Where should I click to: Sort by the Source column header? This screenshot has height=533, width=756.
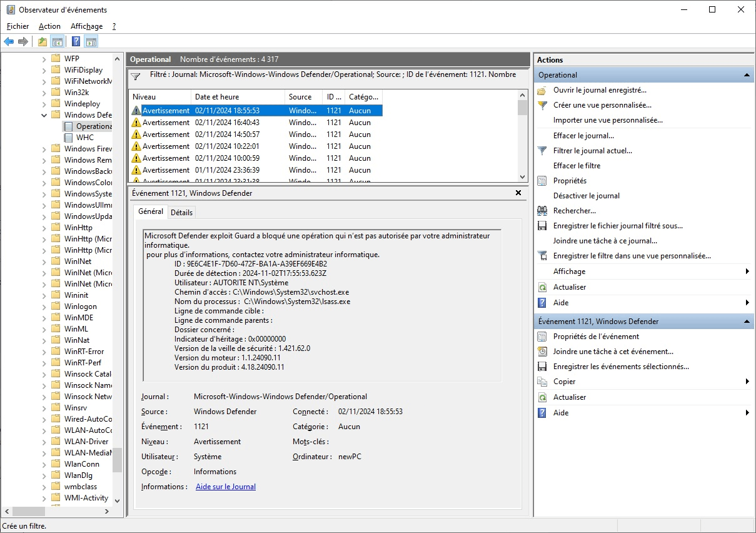click(303, 97)
